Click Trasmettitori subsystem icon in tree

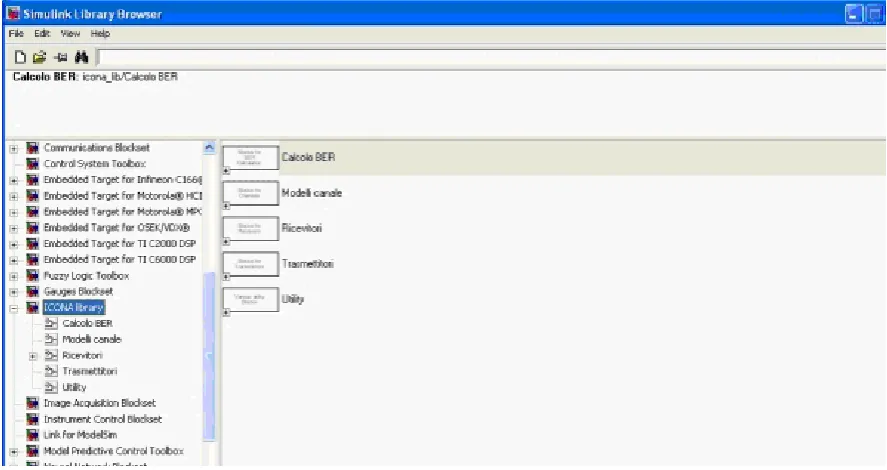click(x=51, y=371)
